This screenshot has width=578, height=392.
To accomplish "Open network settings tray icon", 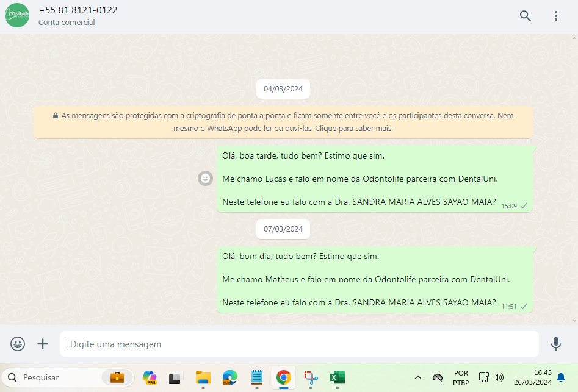I will pyautogui.click(x=483, y=377).
